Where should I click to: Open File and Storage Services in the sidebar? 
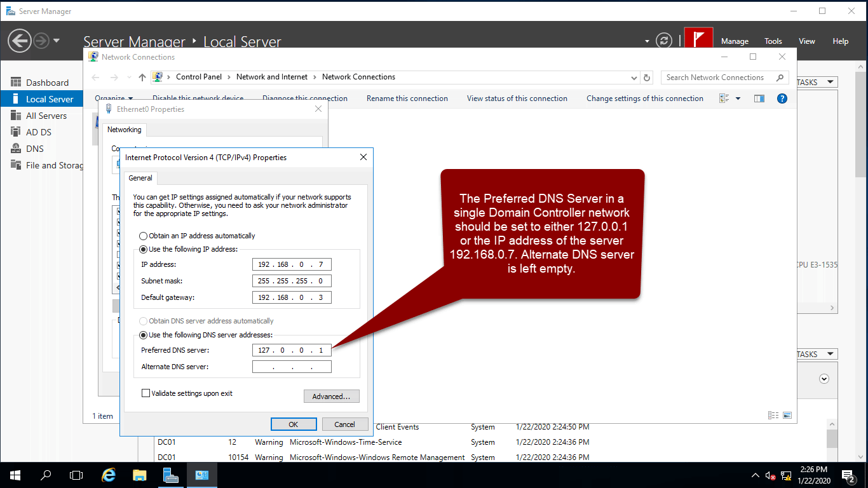coord(46,165)
